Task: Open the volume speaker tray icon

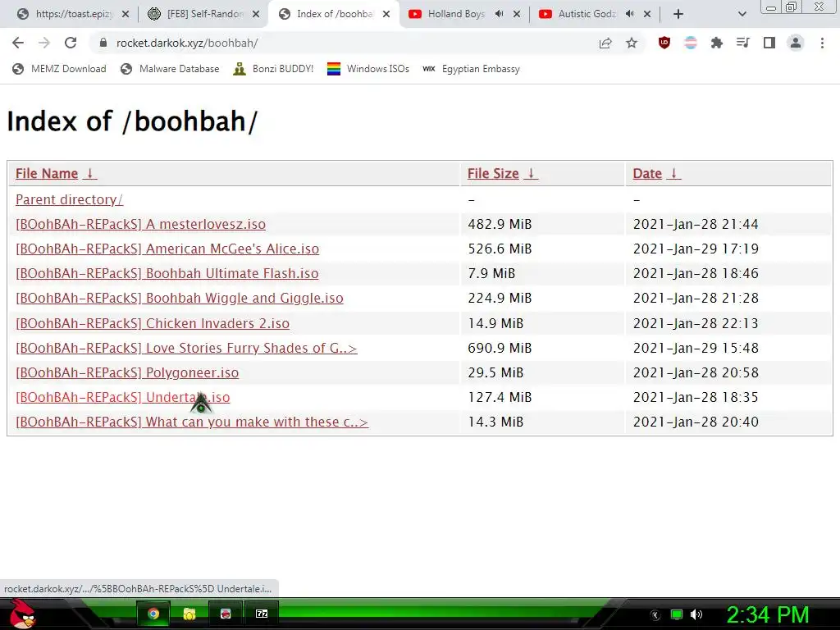Action: (x=696, y=614)
